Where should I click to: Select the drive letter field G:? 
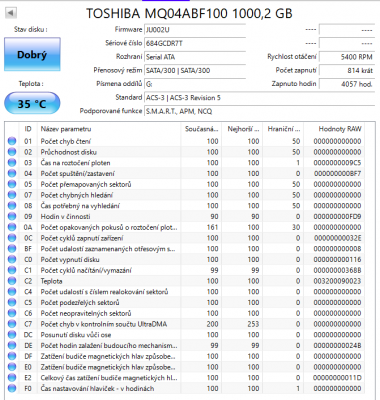tap(195, 84)
